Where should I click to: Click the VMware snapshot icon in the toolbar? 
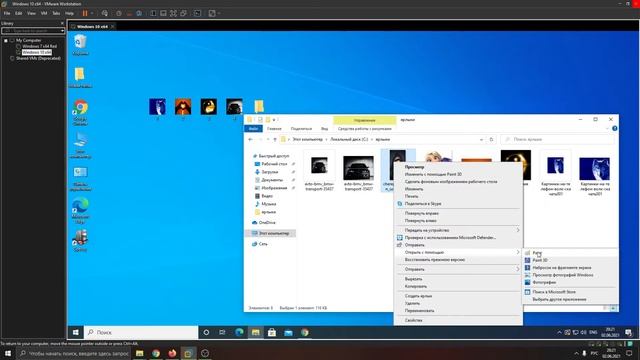(118, 13)
